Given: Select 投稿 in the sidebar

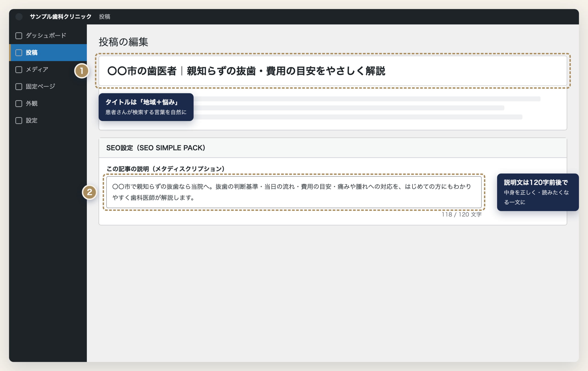Looking at the screenshot, I should click(x=48, y=53).
